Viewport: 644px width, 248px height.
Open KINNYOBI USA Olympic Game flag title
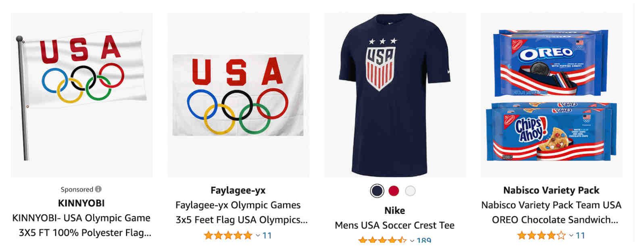click(81, 225)
